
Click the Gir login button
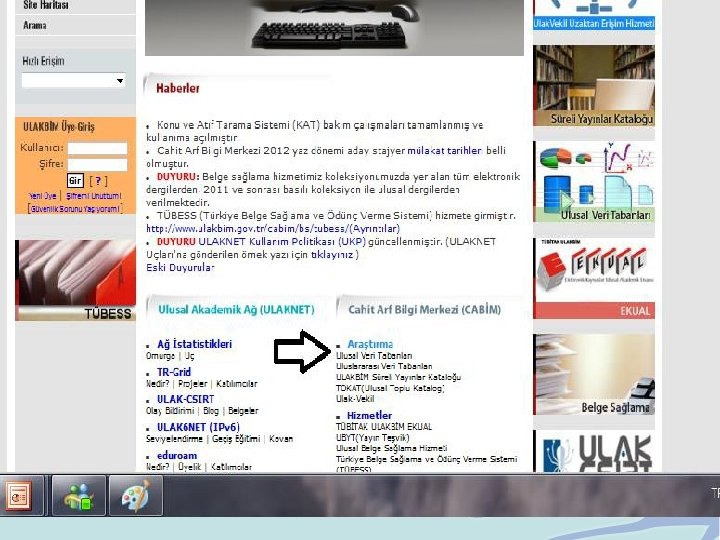75,180
